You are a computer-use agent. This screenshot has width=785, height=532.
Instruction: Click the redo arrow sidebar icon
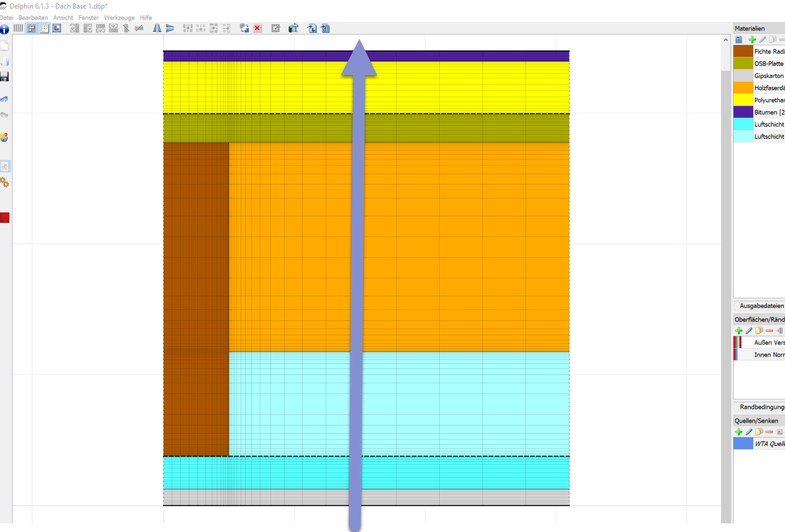(x=5, y=115)
